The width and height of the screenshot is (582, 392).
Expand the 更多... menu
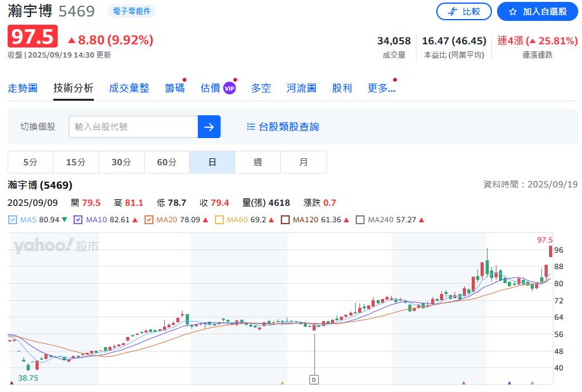pyautogui.click(x=381, y=88)
